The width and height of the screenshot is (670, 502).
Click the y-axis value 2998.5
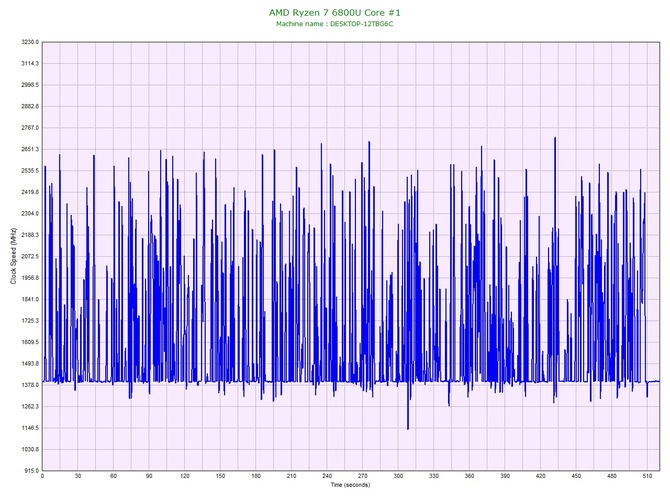30,85
